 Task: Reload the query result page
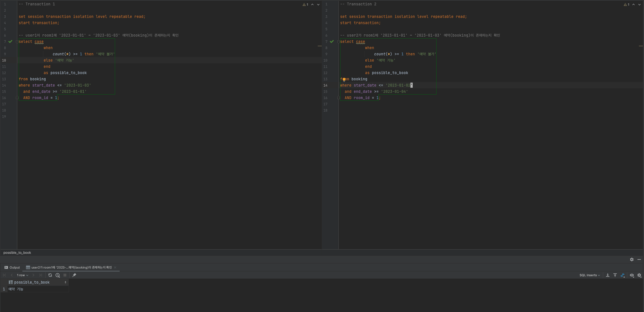tap(50, 275)
